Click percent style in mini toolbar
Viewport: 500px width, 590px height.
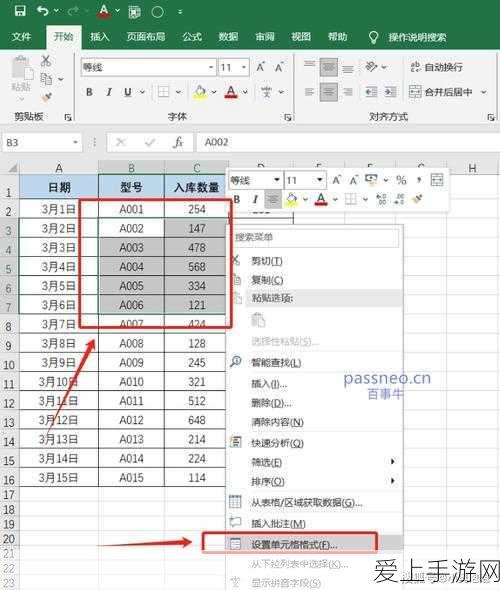pyautogui.click(x=401, y=181)
